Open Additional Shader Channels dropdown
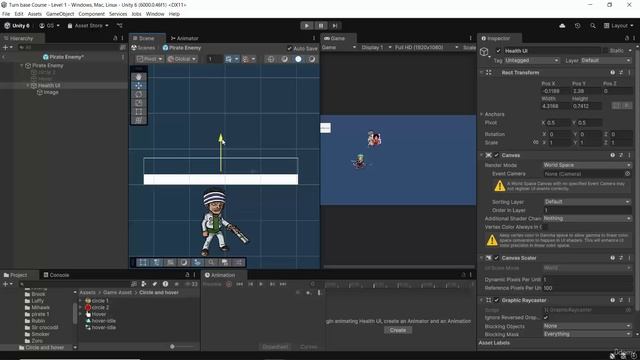The height and width of the screenshot is (360, 640). [x=587, y=218]
